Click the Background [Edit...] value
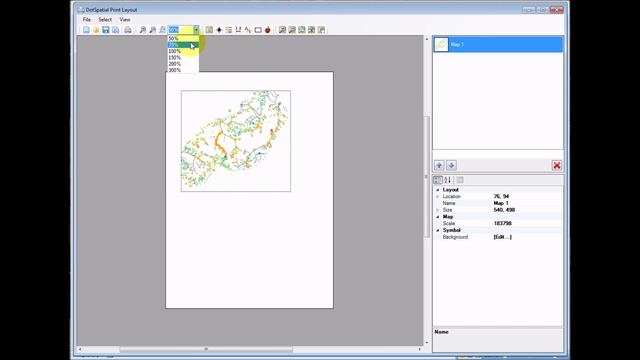 point(527,237)
